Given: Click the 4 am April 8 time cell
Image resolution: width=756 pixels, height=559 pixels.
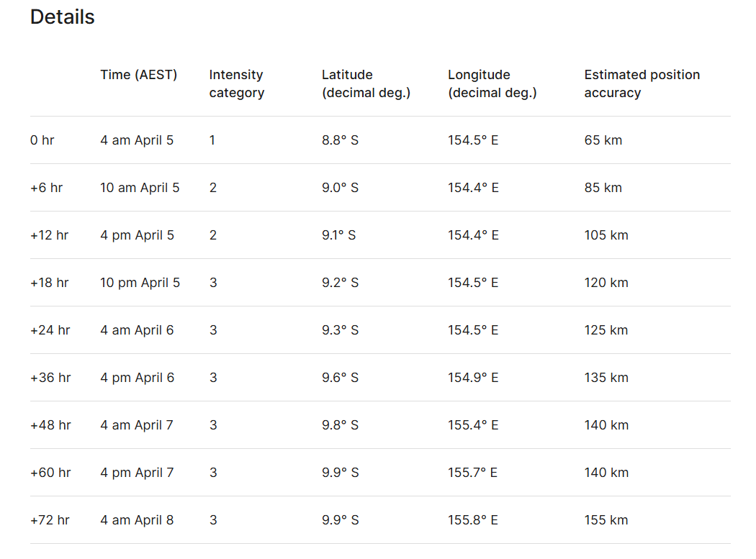Looking at the screenshot, I should pos(137,520).
